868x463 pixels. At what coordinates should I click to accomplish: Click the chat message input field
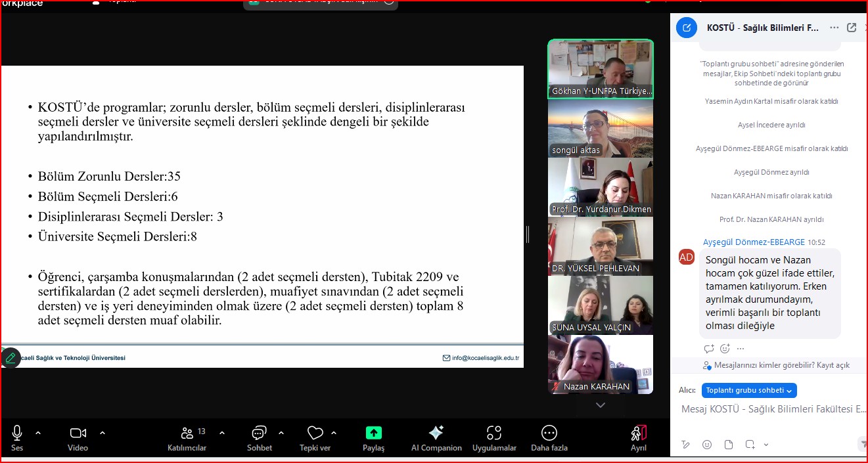pos(773,409)
